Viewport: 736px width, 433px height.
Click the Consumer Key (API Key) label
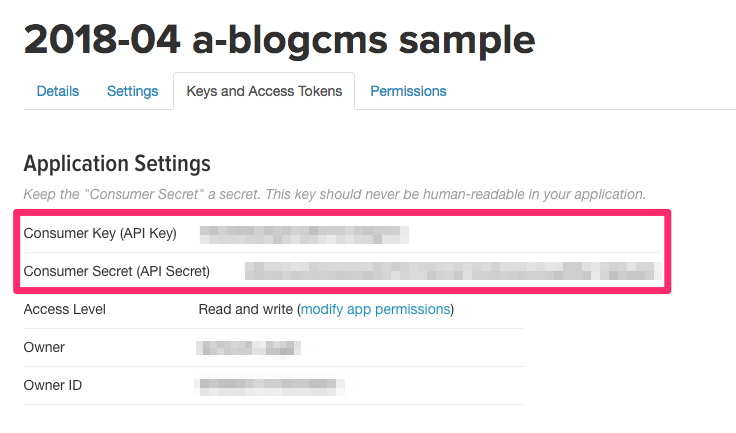[x=100, y=234]
